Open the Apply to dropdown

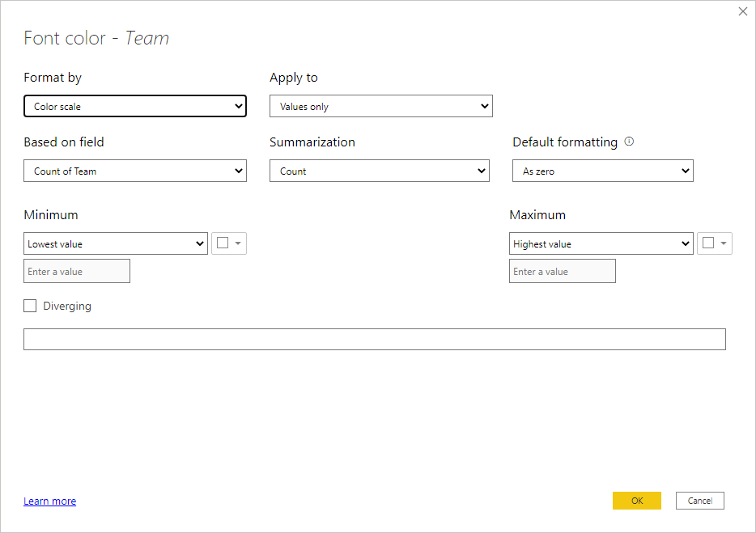tap(381, 106)
